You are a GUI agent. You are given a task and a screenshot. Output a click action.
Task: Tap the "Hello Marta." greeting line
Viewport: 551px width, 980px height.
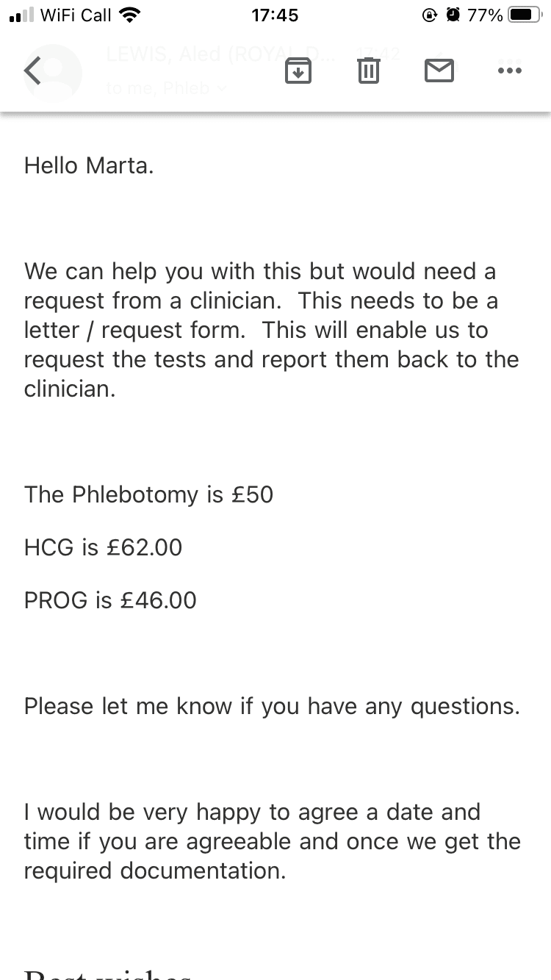point(89,165)
